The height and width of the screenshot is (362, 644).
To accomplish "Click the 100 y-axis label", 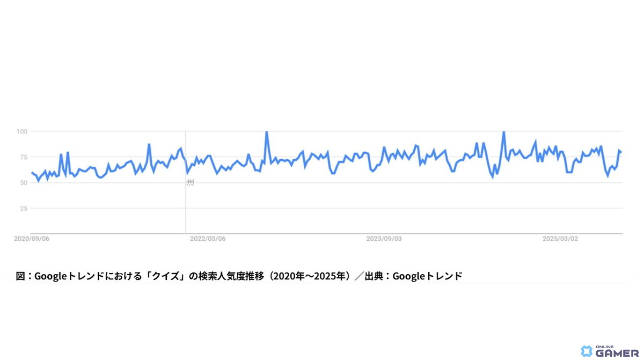I will pos(22,131).
